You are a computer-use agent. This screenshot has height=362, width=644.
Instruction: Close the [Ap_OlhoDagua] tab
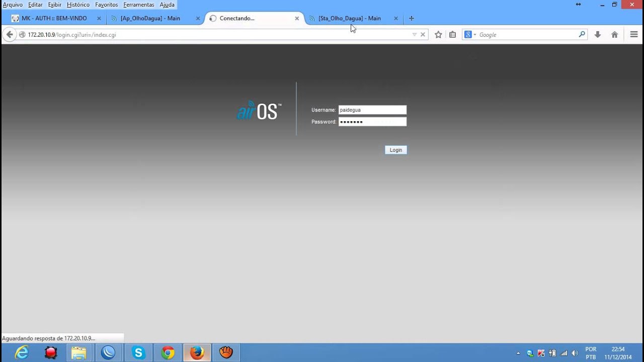click(x=198, y=19)
